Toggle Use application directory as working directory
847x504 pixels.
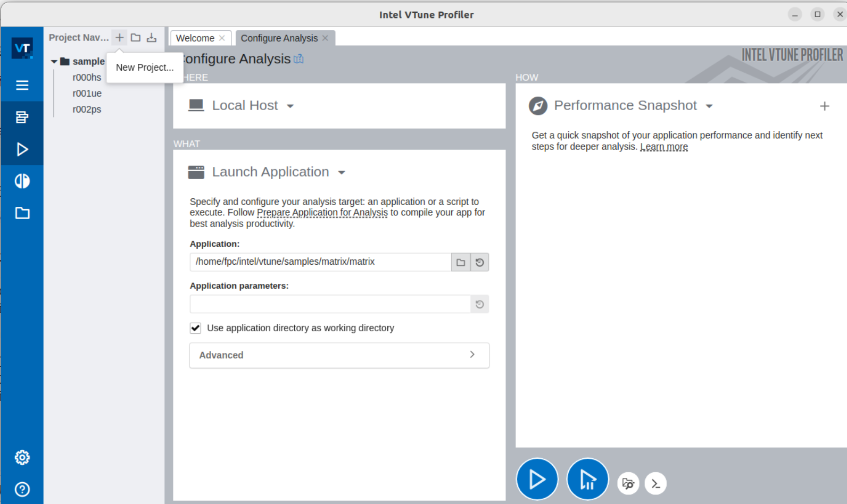[196, 328]
